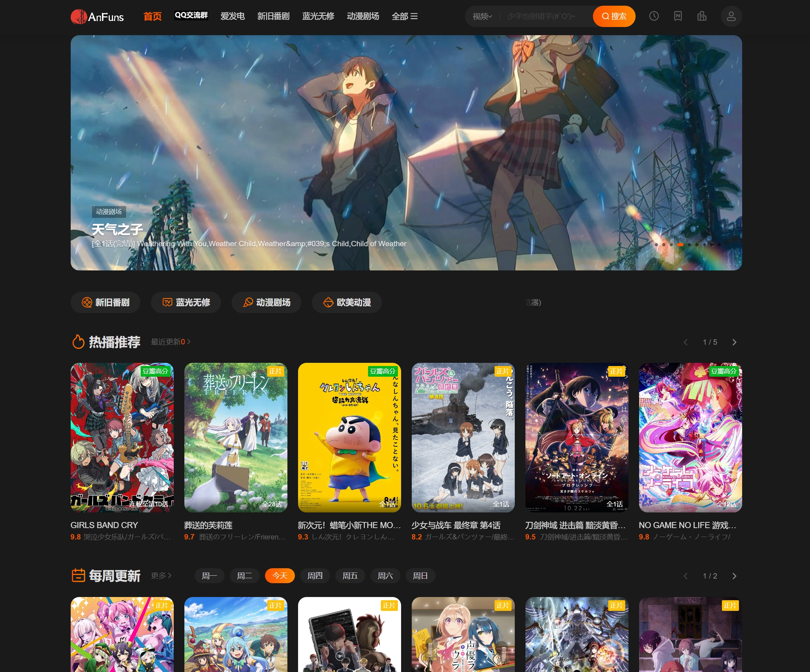Open 动漫剧场 in top navigation
Viewport: 810px width, 672px height.
click(363, 16)
